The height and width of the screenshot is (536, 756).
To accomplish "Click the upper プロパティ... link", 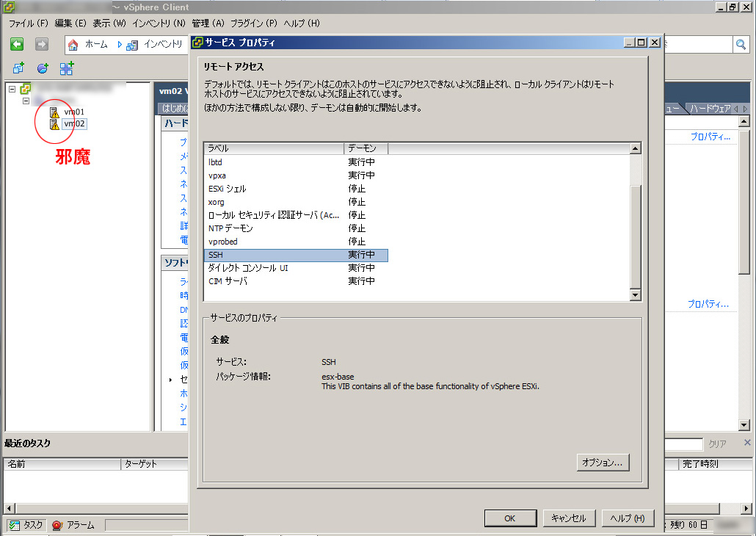I will (710, 137).
